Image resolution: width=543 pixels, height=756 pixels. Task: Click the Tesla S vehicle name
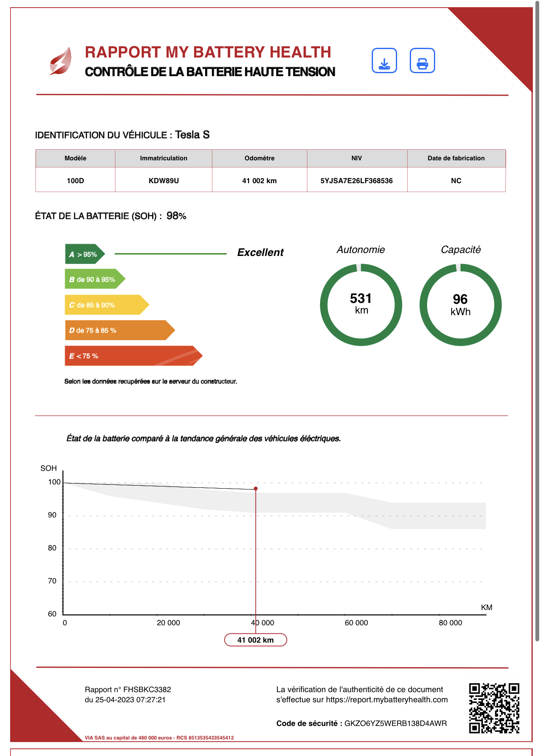pyautogui.click(x=192, y=135)
